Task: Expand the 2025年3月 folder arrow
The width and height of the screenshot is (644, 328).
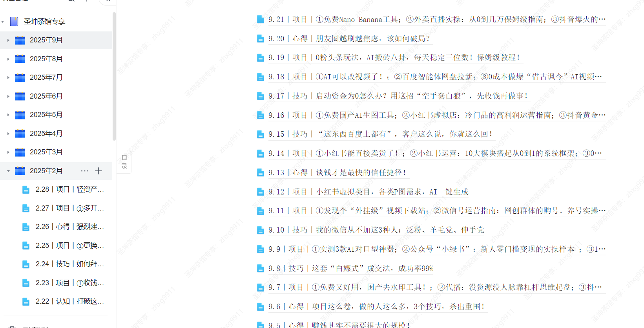Action: (x=8, y=152)
